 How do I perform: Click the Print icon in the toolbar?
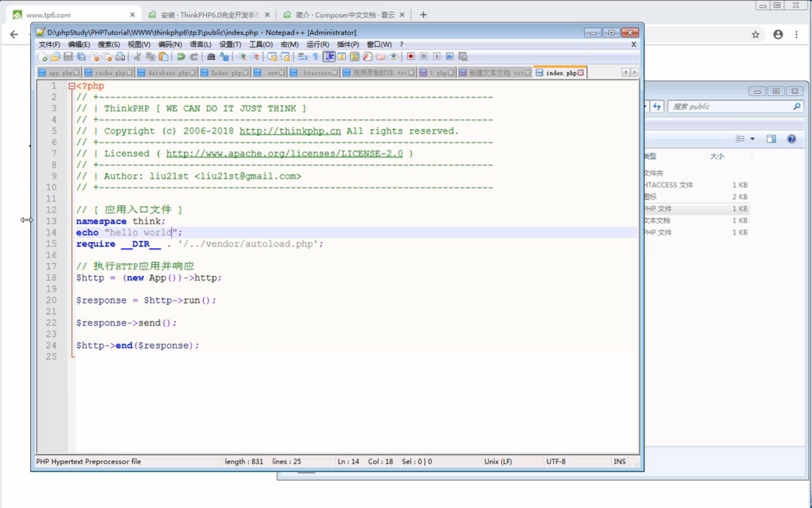[120, 57]
